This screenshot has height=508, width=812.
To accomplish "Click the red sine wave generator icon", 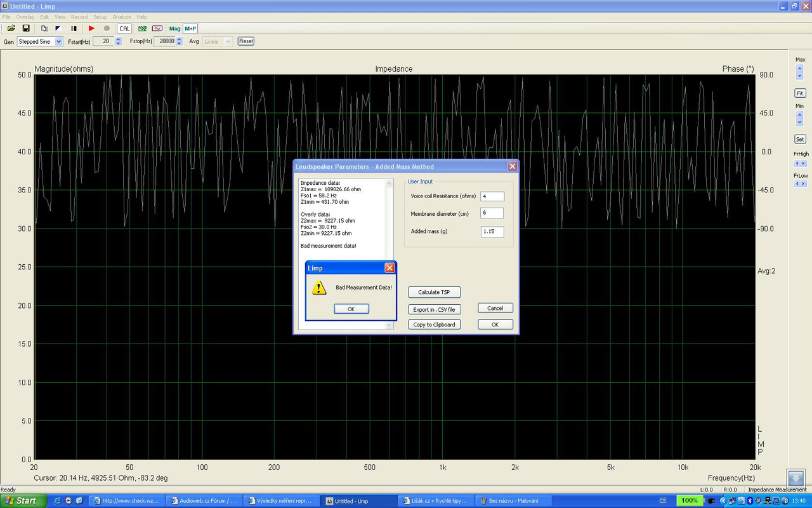I will click(x=157, y=29).
